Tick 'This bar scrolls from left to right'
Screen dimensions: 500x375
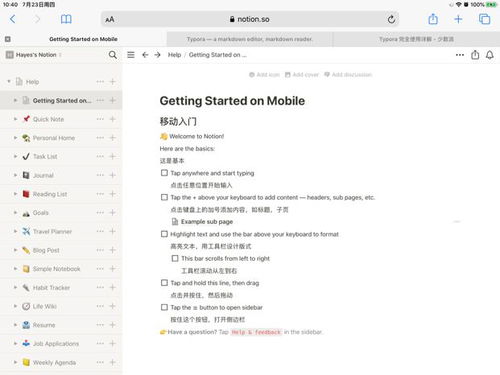(x=175, y=258)
